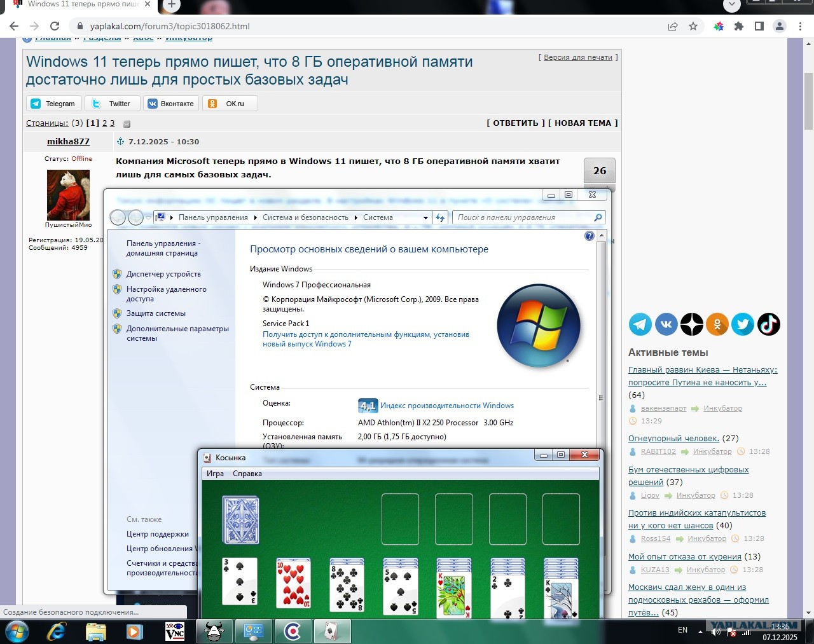
Task: Open the Chrome extensions puzzle icon
Action: [x=738, y=26]
